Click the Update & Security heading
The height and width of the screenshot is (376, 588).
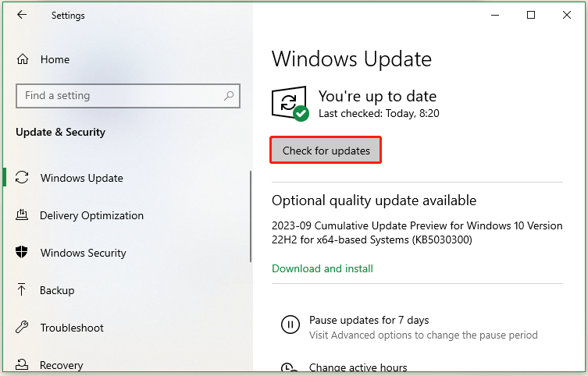coord(60,132)
